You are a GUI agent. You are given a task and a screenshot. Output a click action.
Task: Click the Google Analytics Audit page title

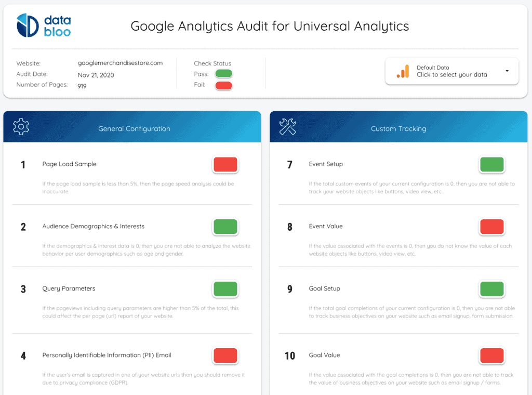(x=270, y=26)
